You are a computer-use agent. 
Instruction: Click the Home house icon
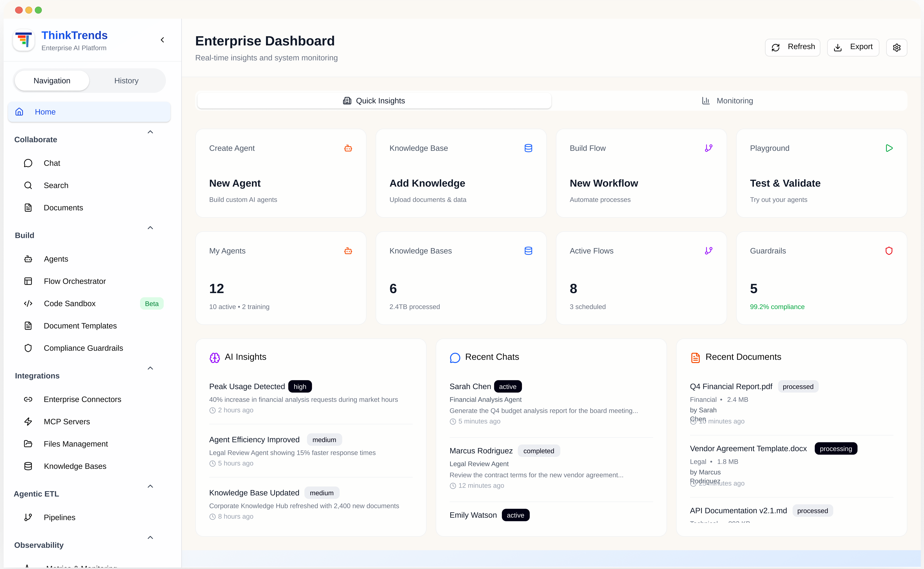pyautogui.click(x=19, y=112)
